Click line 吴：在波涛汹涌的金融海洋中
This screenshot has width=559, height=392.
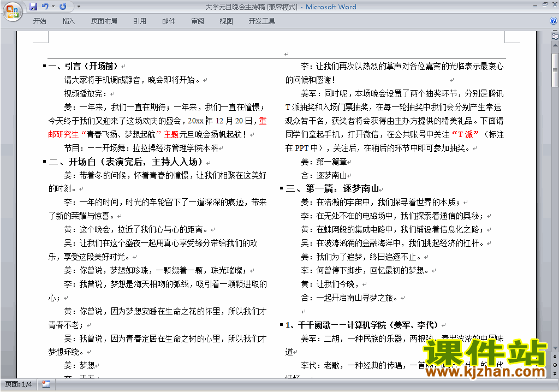coord(393,243)
